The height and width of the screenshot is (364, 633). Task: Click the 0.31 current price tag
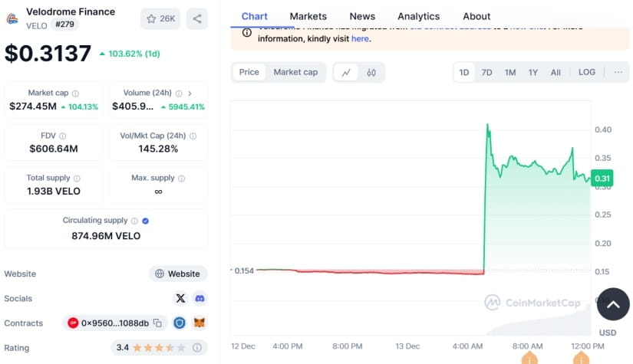602,179
